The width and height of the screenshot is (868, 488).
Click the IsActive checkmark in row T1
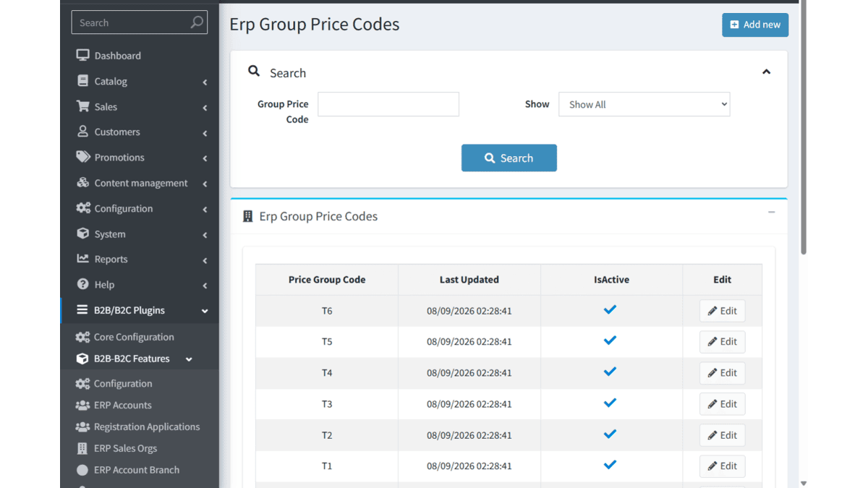click(610, 465)
